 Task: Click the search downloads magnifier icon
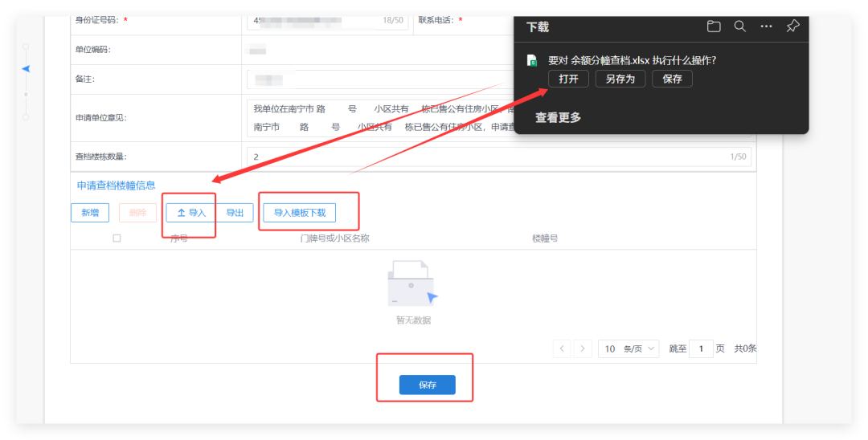[740, 26]
